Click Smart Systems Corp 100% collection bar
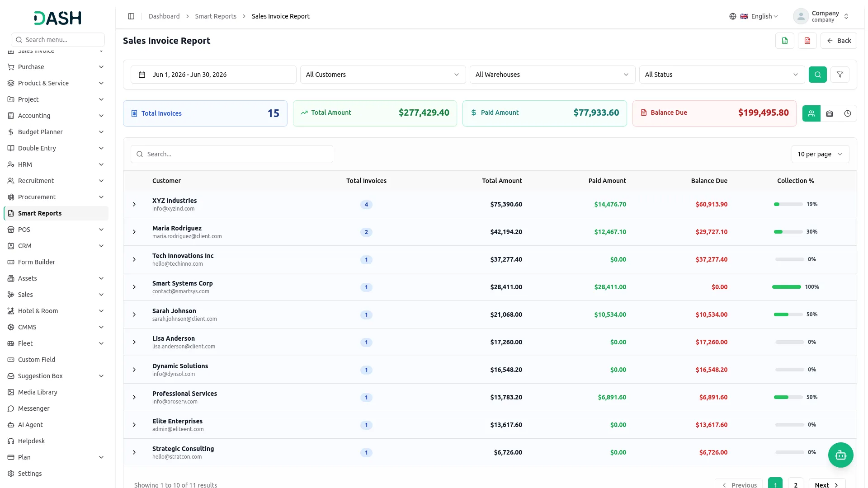 pos(787,287)
